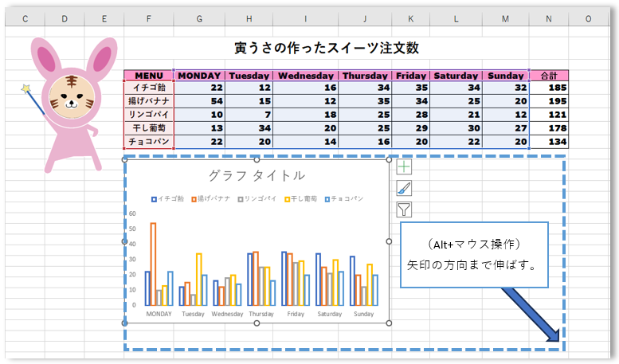
Task: Select the イチゴ飴 row label cell
Action: (149, 88)
